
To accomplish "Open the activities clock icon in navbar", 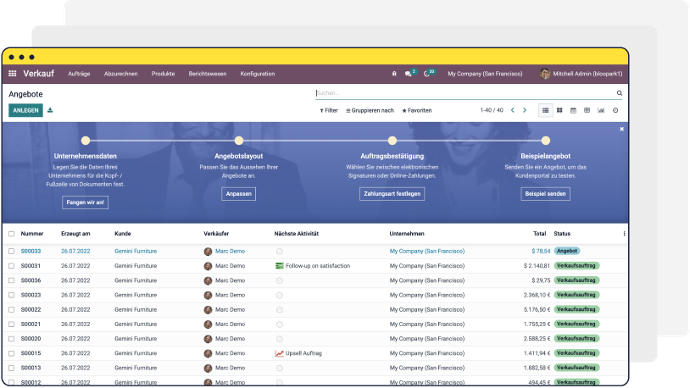I will (x=426, y=74).
